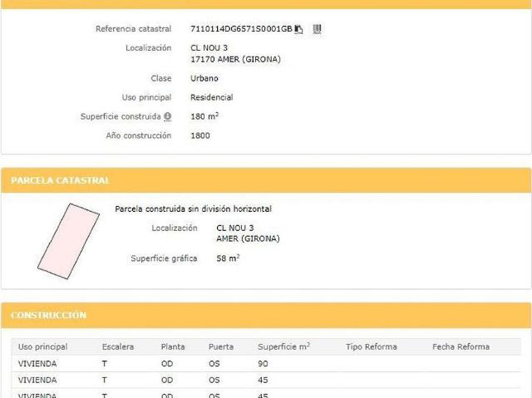Click the 'Fecha Reforma' column header
Screen dimensions: 532x398
click(461, 346)
